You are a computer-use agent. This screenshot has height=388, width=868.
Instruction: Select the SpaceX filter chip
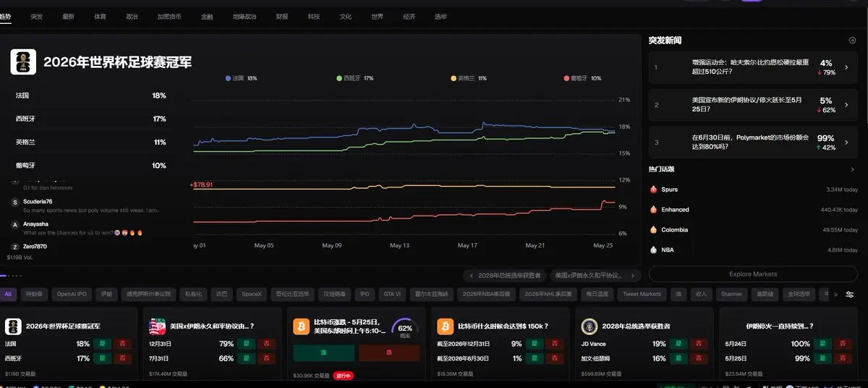pyautogui.click(x=252, y=295)
